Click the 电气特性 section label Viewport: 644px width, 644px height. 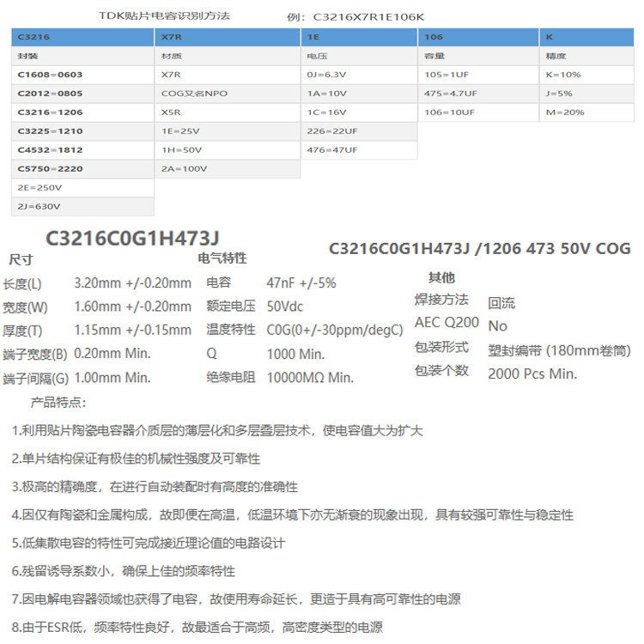(x=222, y=258)
